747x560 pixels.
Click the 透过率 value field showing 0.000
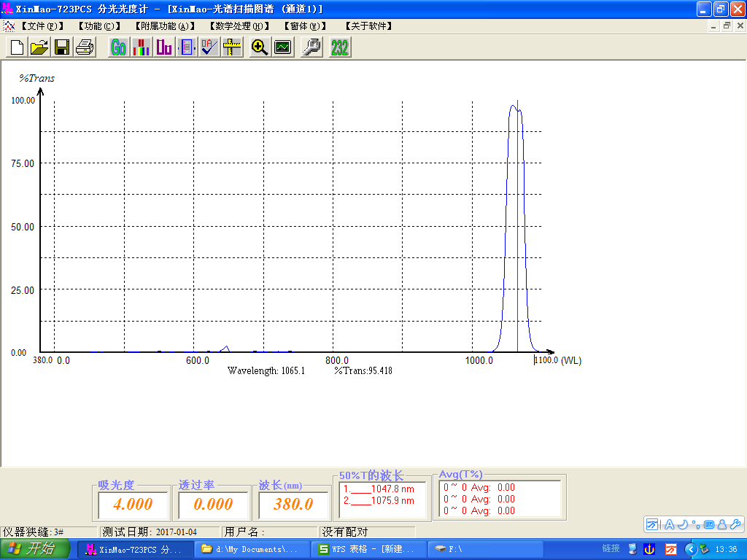point(213,505)
